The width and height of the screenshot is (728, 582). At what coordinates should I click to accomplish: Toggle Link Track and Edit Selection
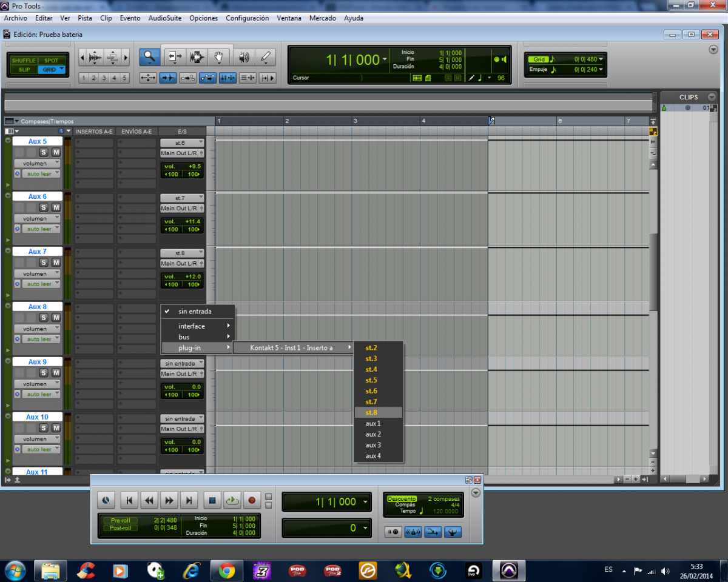click(x=248, y=78)
